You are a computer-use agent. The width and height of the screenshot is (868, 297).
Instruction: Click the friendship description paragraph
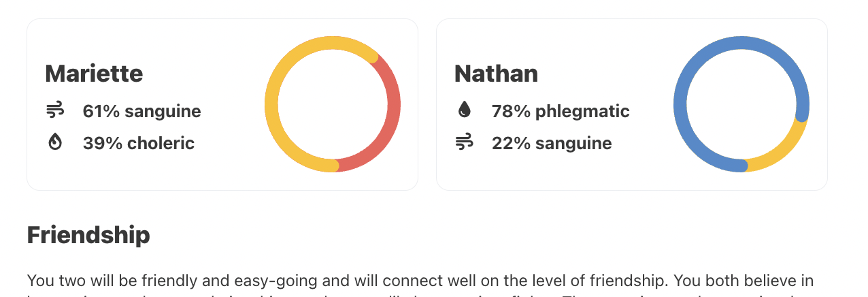(420, 281)
